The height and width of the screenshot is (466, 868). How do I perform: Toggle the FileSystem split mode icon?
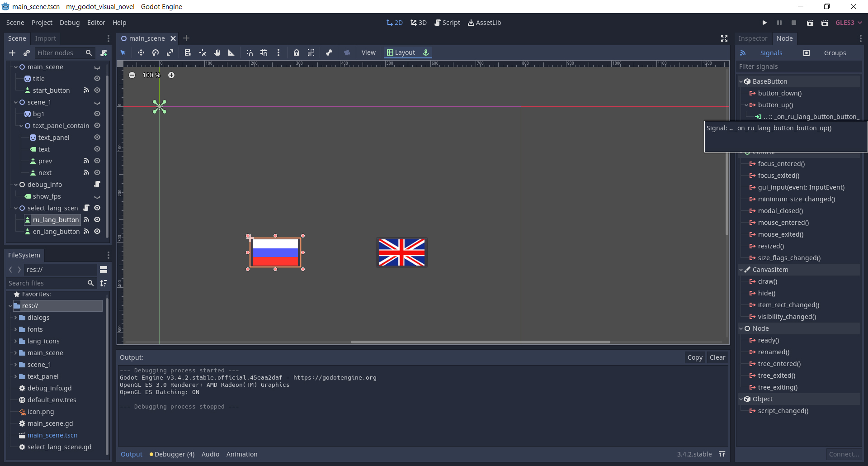click(104, 270)
